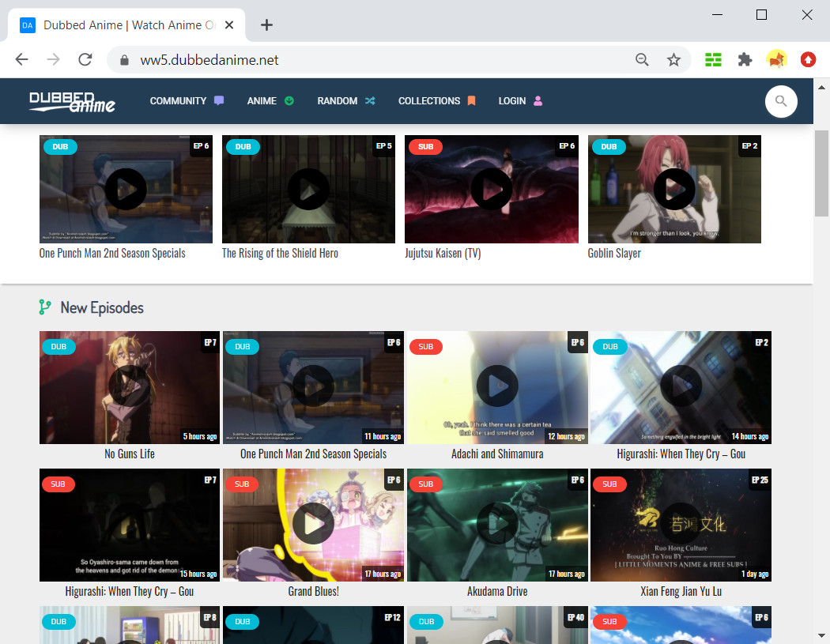The height and width of the screenshot is (644, 830).
Task: Click the Jujutsu Kaisen (TV) title link
Action: [443, 254]
